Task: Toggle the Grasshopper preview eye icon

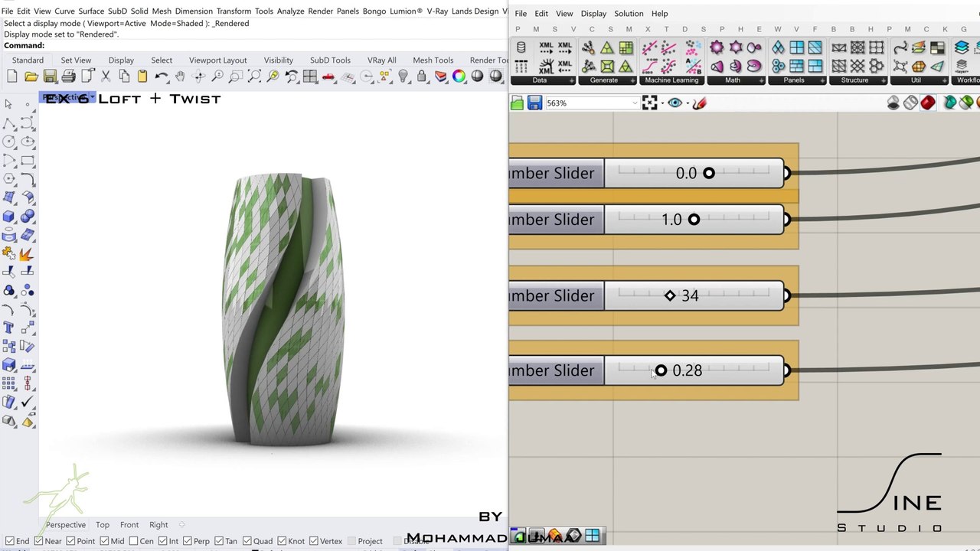Action: pyautogui.click(x=675, y=103)
